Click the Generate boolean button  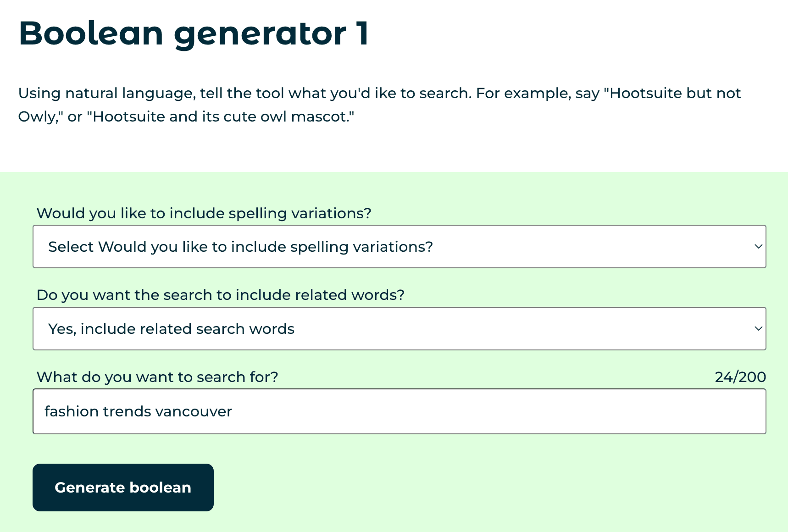pyautogui.click(x=123, y=487)
